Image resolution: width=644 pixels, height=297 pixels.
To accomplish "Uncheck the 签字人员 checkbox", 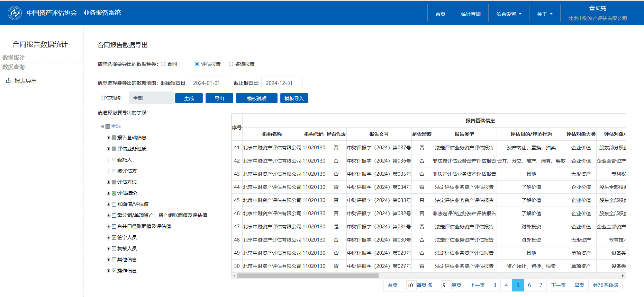I will pos(114,238).
